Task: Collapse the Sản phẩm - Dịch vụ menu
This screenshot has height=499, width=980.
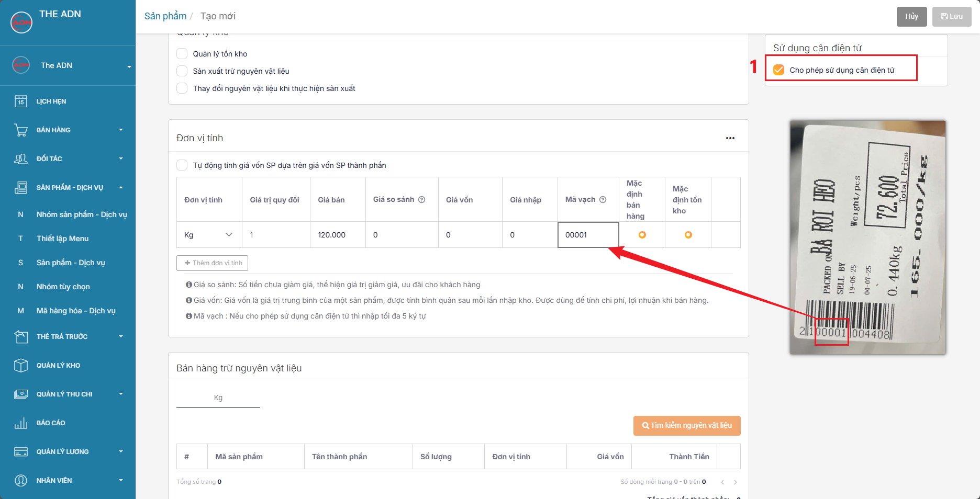Action: pos(121,187)
